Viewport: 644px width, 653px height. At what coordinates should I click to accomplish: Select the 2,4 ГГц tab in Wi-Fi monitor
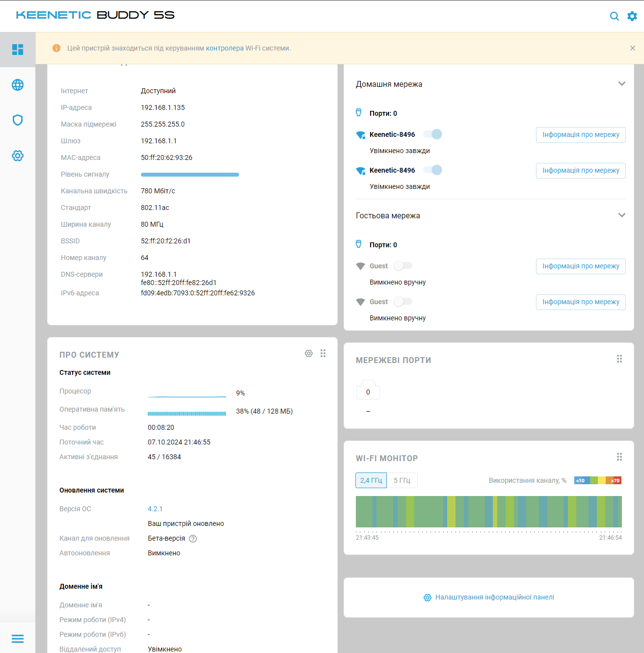click(x=371, y=480)
